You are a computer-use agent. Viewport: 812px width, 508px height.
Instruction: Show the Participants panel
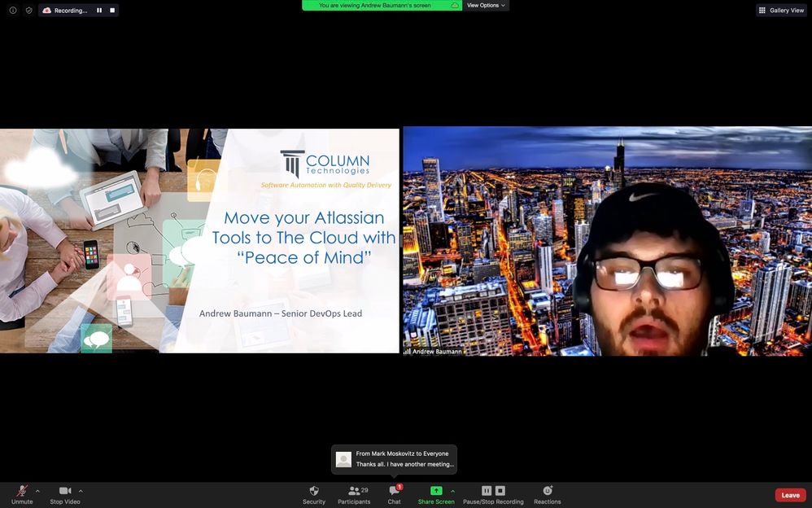click(x=354, y=495)
